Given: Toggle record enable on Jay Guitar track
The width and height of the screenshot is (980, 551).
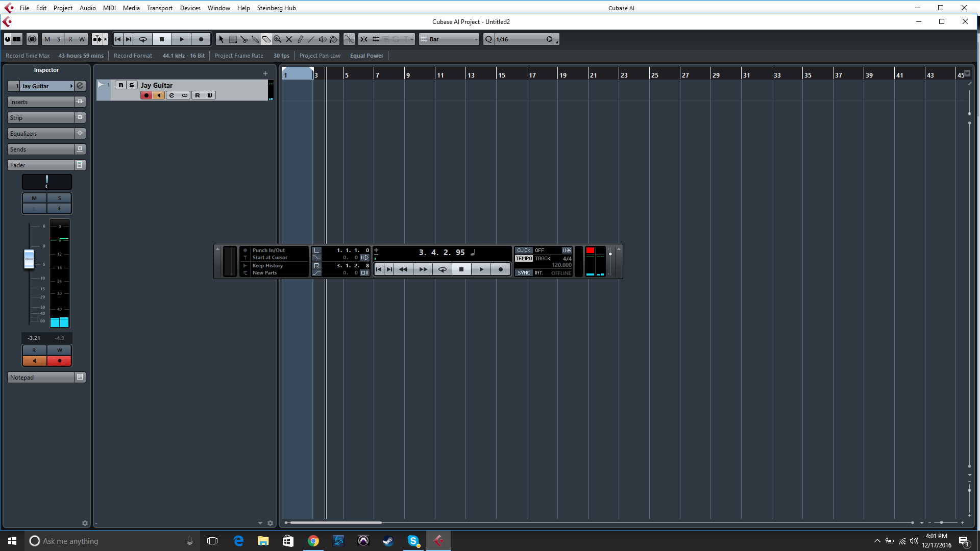Looking at the screenshot, I should tap(146, 95).
